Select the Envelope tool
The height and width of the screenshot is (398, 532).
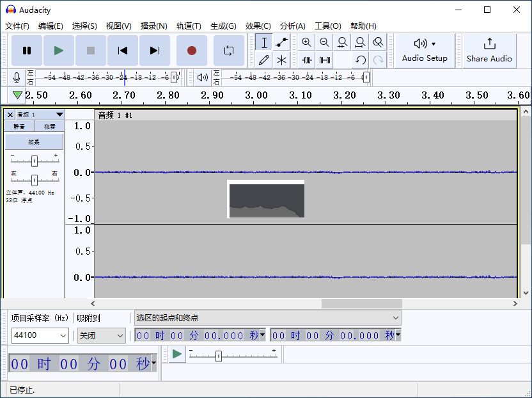281,42
